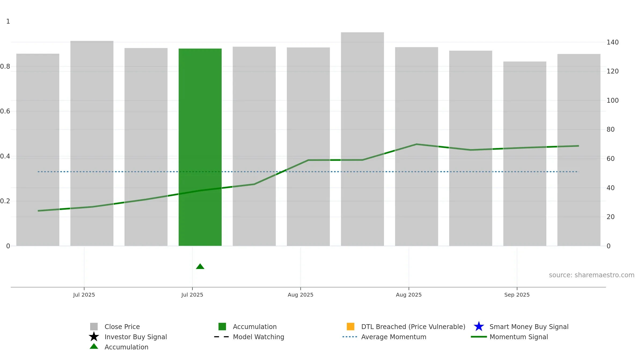Click the tallest gray bar in the chart
Image resolution: width=644 pixels, height=362 pixels.
(x=363, y=139)
